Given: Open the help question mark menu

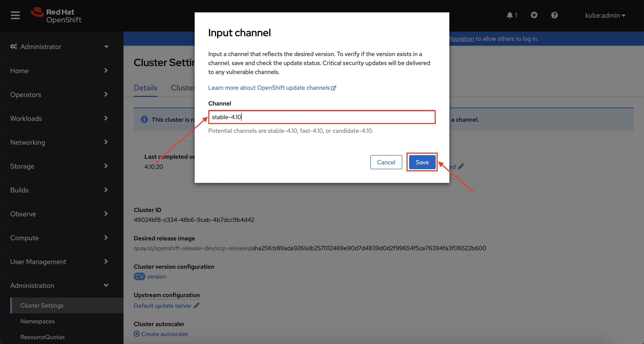Looking at the screenshot, I should click(555, 15).
